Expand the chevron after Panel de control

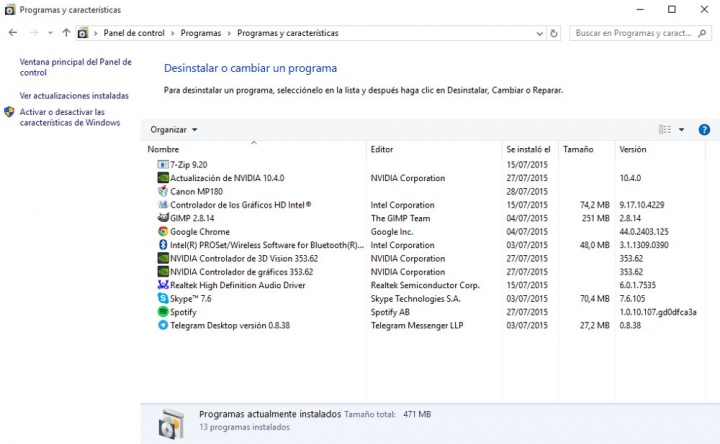(173, 34)
